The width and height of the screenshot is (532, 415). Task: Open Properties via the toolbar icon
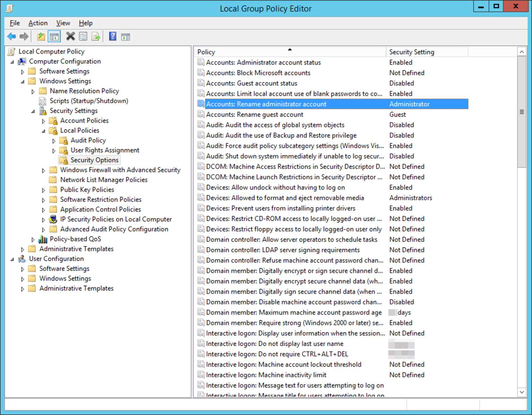coord(83,36)
